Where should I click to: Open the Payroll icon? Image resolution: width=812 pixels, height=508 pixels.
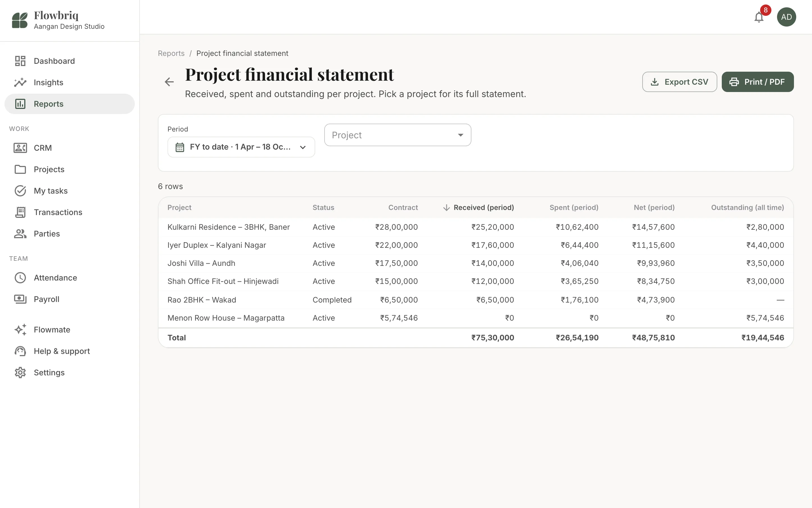pos(20,299)
